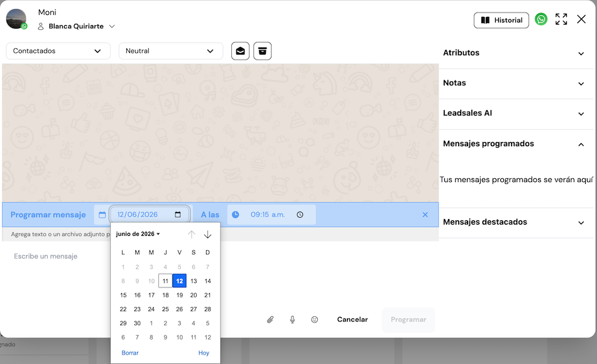Screen dimensions: 597x364
Task: Click the Cancelar button
Action: (353, 319)
